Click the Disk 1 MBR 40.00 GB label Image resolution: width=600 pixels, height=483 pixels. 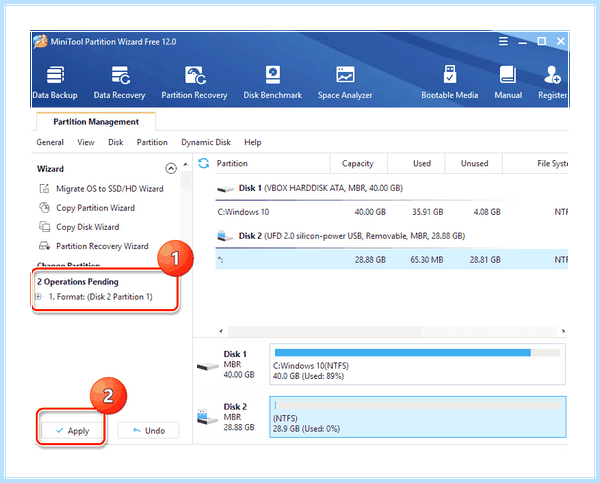click(x=239, y=364)
